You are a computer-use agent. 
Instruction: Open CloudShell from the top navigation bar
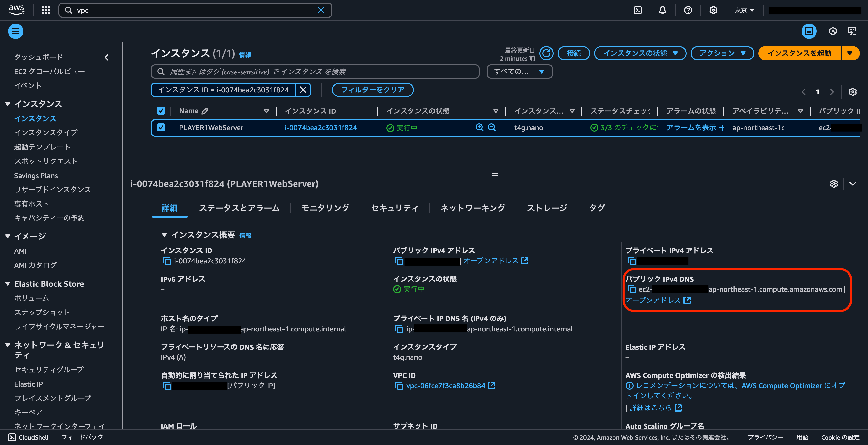pyautogui.click(x=637, y=10)
